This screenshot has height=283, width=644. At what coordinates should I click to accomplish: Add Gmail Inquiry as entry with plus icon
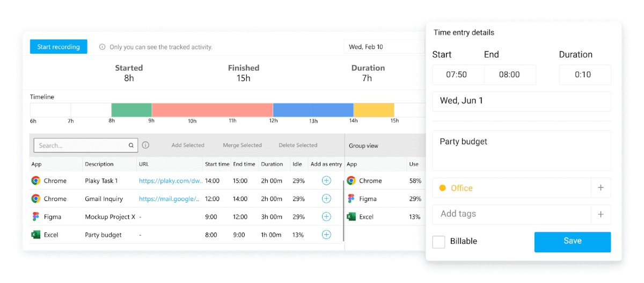(x=326, y=199)
